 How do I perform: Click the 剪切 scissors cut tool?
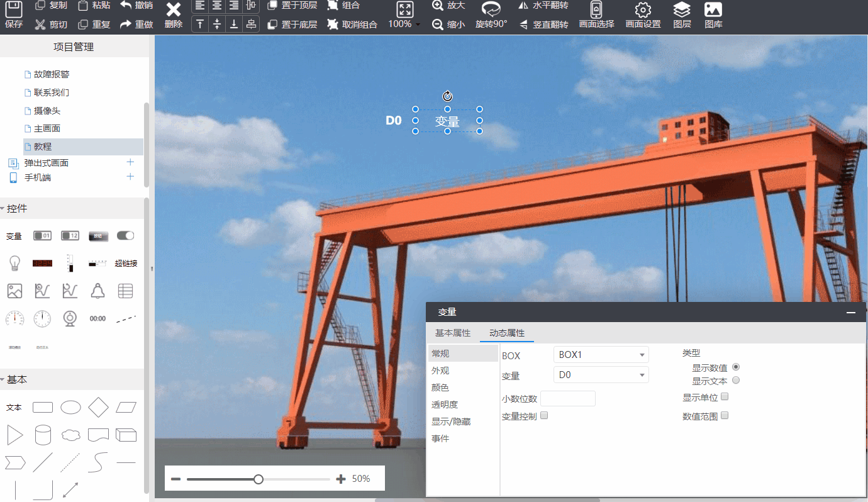pyautogui.click(x=40, y=25)
